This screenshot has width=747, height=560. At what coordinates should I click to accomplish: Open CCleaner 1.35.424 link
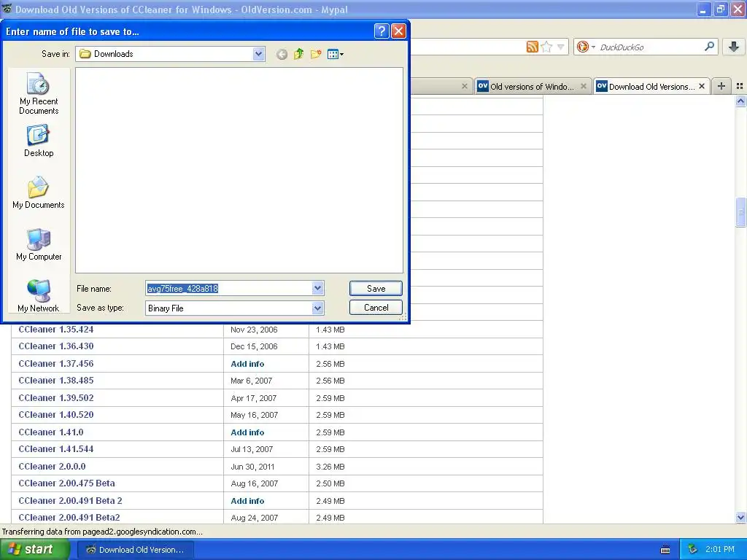click(x=55, y=330)
